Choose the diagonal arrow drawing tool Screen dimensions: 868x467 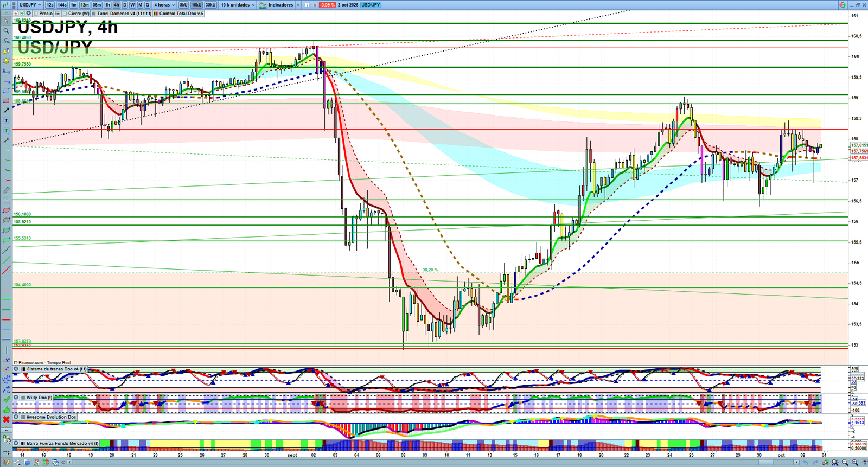pos(6,111)
